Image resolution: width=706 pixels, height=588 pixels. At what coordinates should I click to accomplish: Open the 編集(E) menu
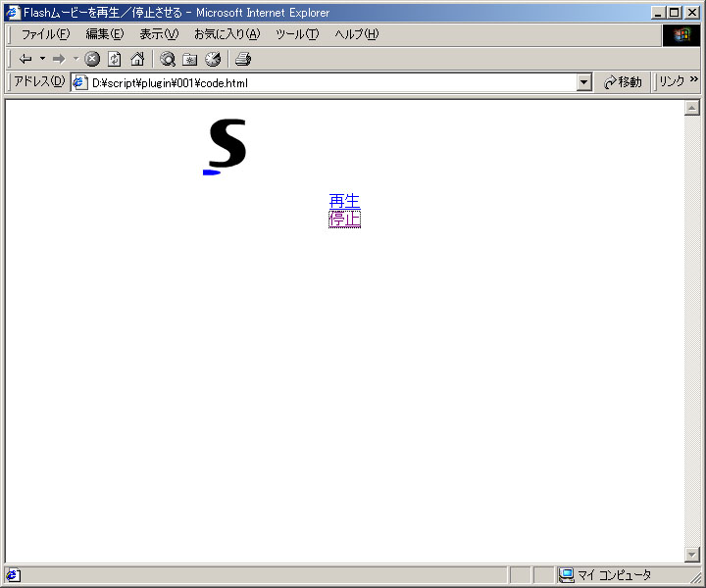[105, 34]
